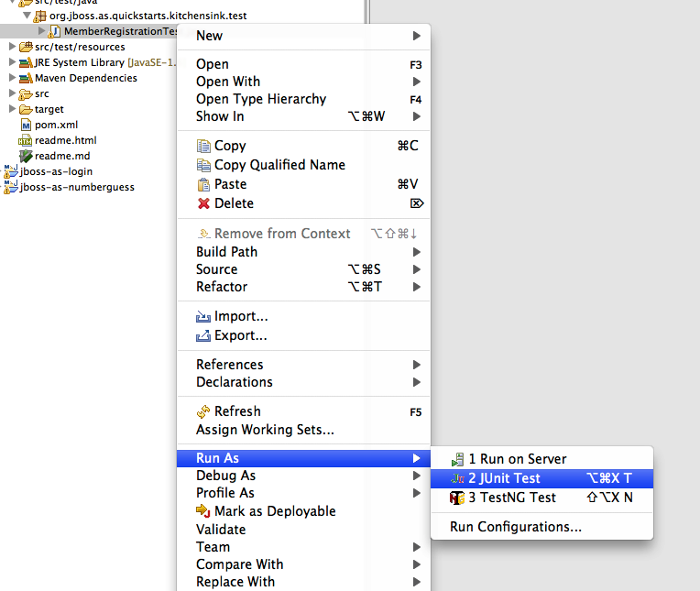The height and width of the screenshot is (591, 700).
Task: Select 3 TestNG Test
Action: click(x=541, y=498)
